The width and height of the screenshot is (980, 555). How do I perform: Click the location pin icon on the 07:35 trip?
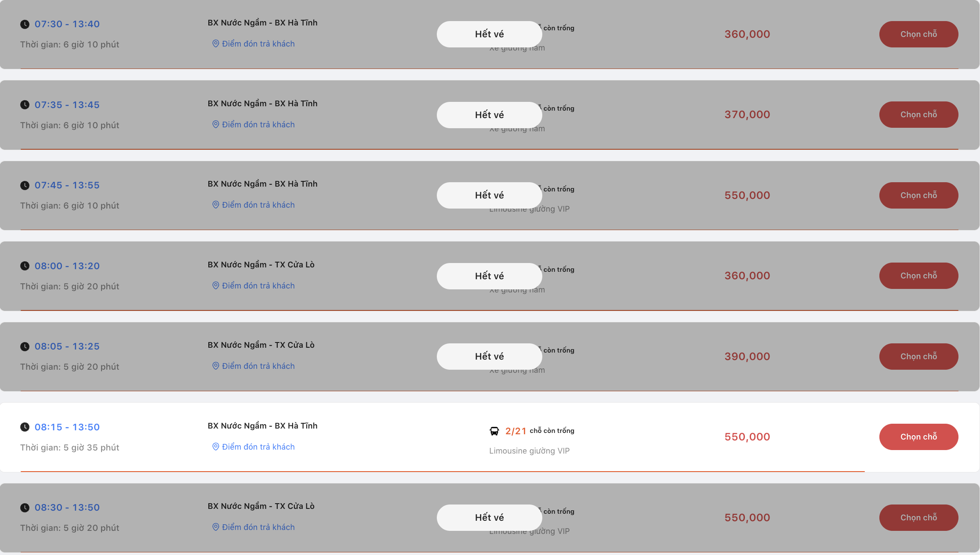coord(215,124)
